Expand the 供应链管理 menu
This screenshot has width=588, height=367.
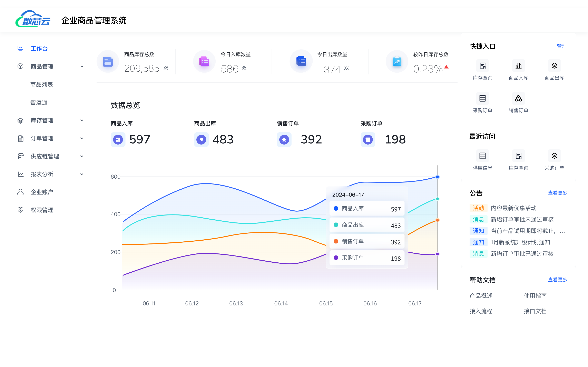click(x=82, y=156)
